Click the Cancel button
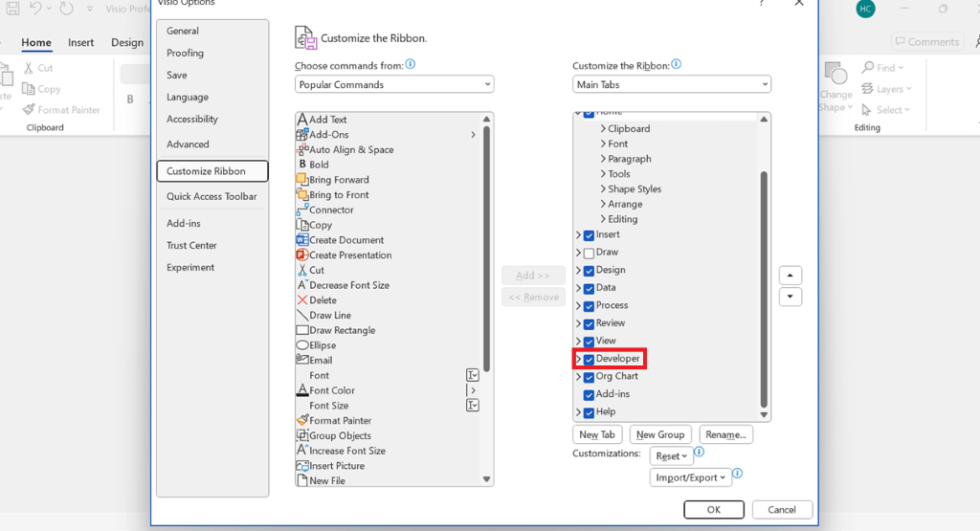 pyautogui.click(x=782, y=510)
